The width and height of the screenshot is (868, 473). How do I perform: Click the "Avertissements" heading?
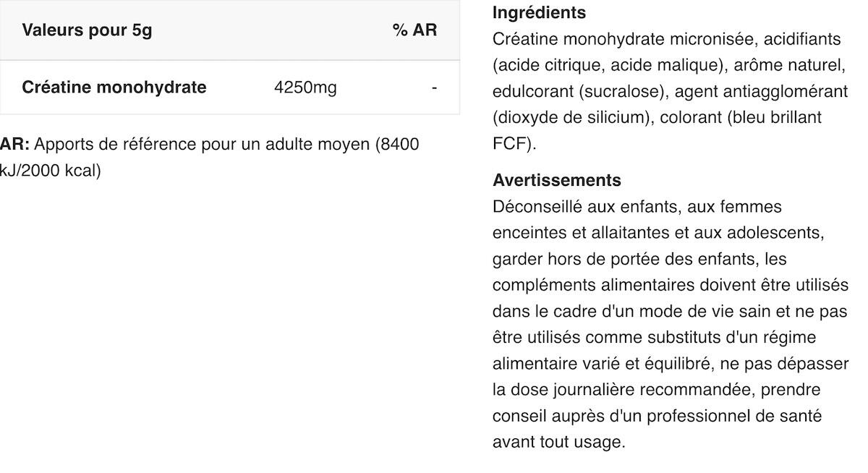tap(556, 179)
